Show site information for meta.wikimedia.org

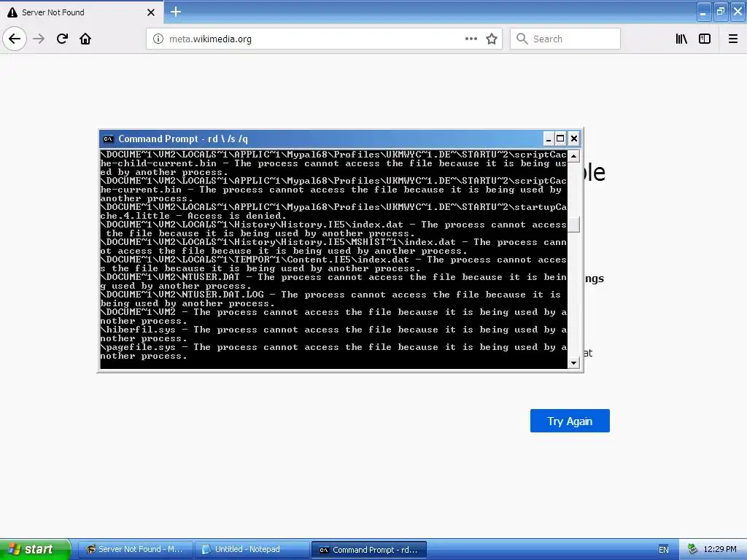[158, 39]
